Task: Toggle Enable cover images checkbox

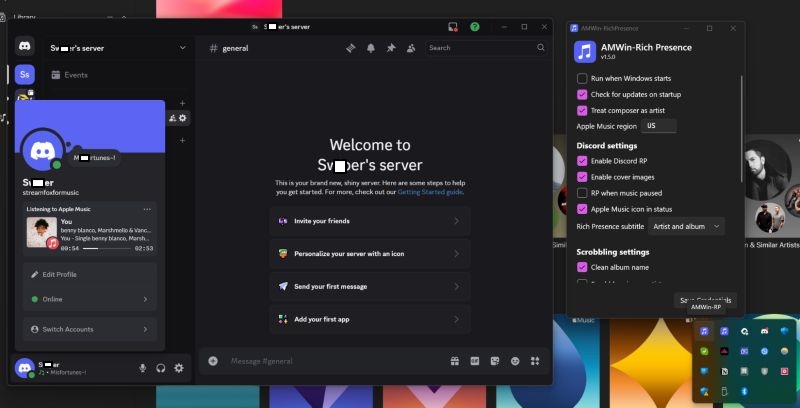Action: click(x=582, y=177)
